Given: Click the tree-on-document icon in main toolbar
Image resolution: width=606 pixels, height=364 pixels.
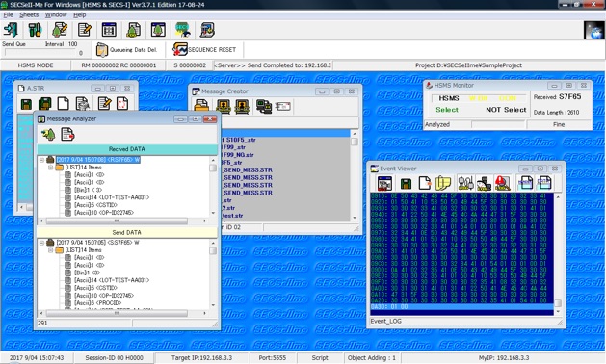Looking at the screenshot, I should (x=133, y=30).
